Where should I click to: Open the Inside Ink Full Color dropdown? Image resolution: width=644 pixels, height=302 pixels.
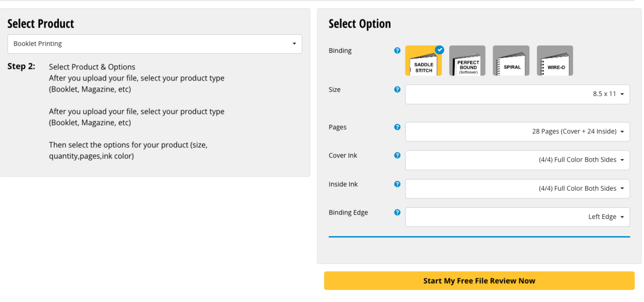pyautogui.click(x=517, y=189)
